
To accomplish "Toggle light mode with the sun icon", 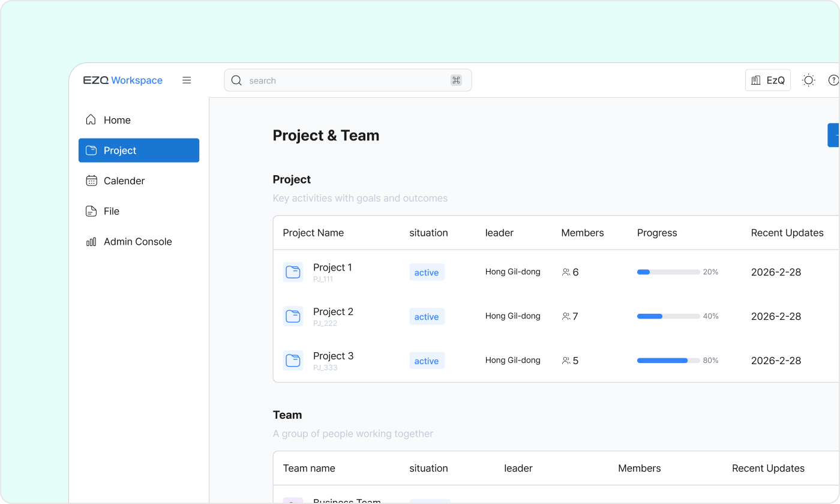I will point(809,80).
